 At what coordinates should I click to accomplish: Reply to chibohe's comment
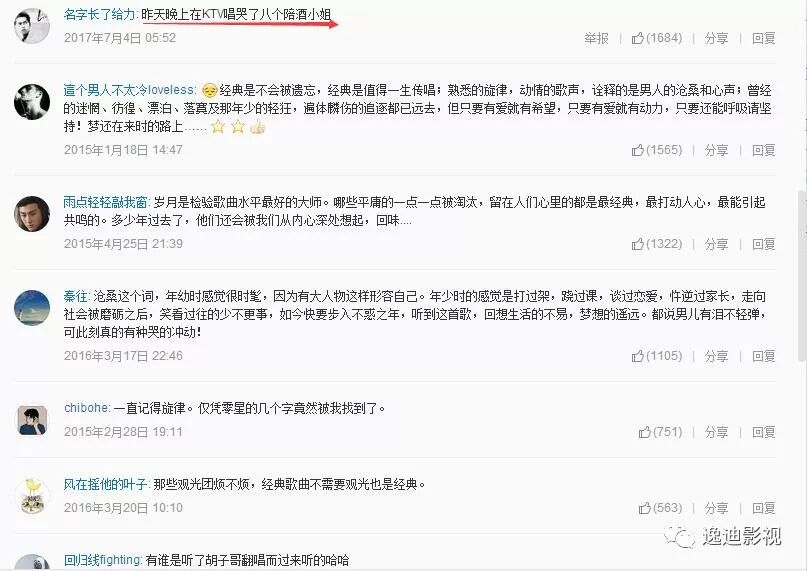coord(764,432)
